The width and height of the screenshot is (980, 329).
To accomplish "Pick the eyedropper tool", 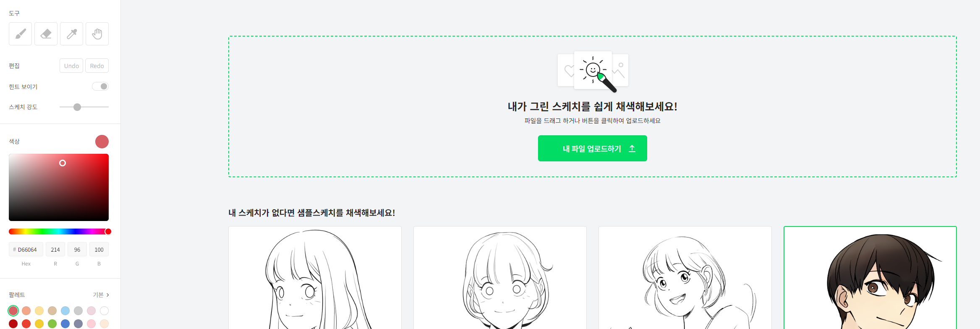I will (x=71, y=34).
